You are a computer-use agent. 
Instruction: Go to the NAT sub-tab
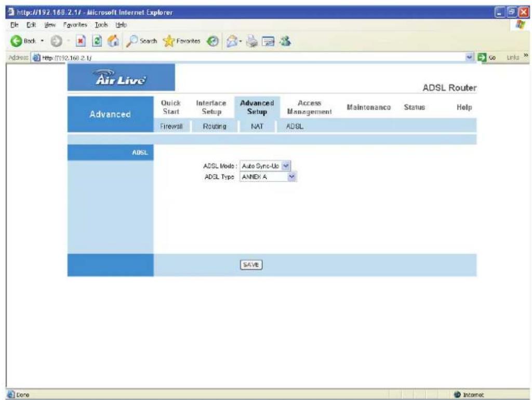tap(257, 126)
